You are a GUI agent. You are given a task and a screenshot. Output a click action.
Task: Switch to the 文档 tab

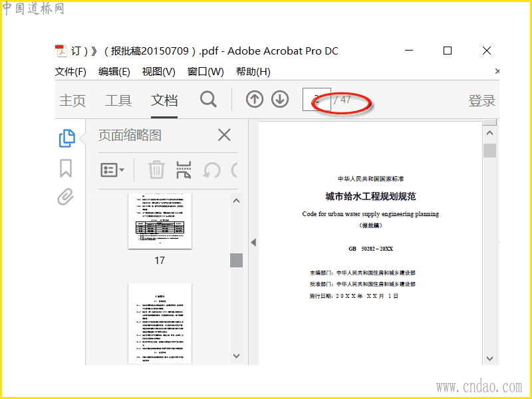tap(164, 100)
